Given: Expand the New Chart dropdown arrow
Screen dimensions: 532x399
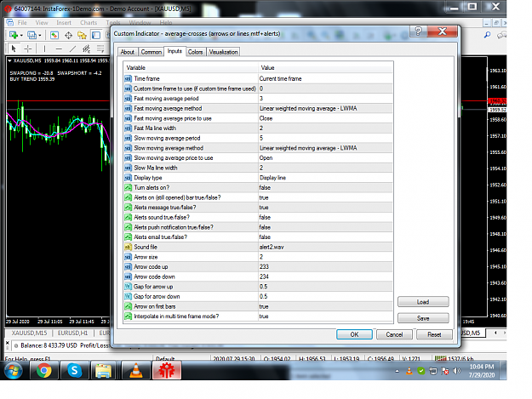Looking at the screenshot, I should tap(21, 35).
